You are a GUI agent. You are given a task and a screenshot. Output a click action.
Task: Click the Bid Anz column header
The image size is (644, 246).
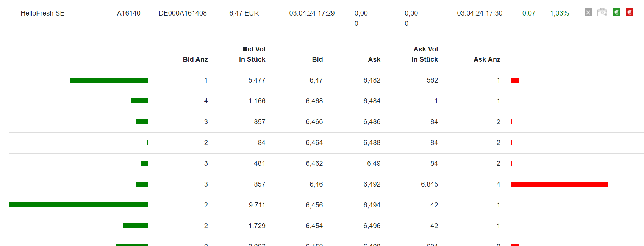coord(195,59)
